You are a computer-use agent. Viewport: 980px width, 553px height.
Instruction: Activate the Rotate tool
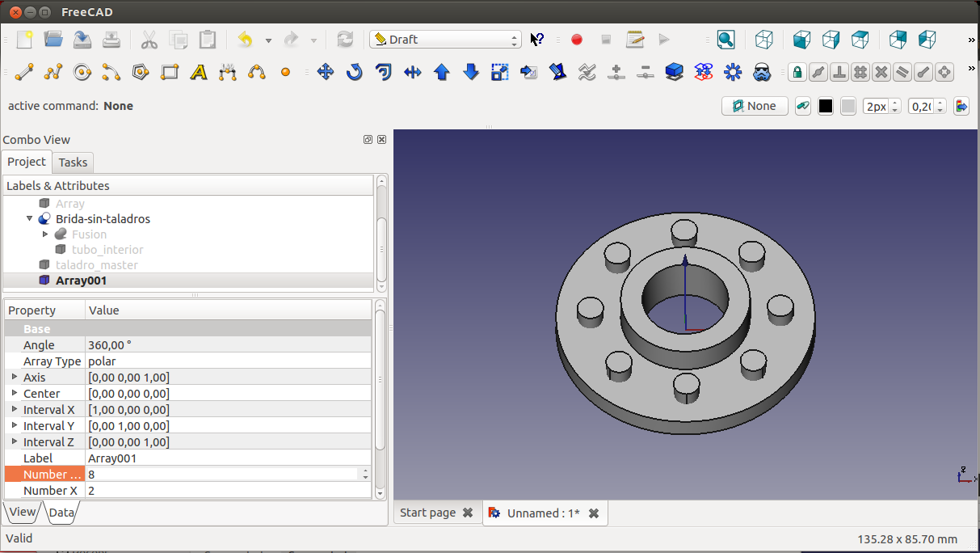coord(354,72)
